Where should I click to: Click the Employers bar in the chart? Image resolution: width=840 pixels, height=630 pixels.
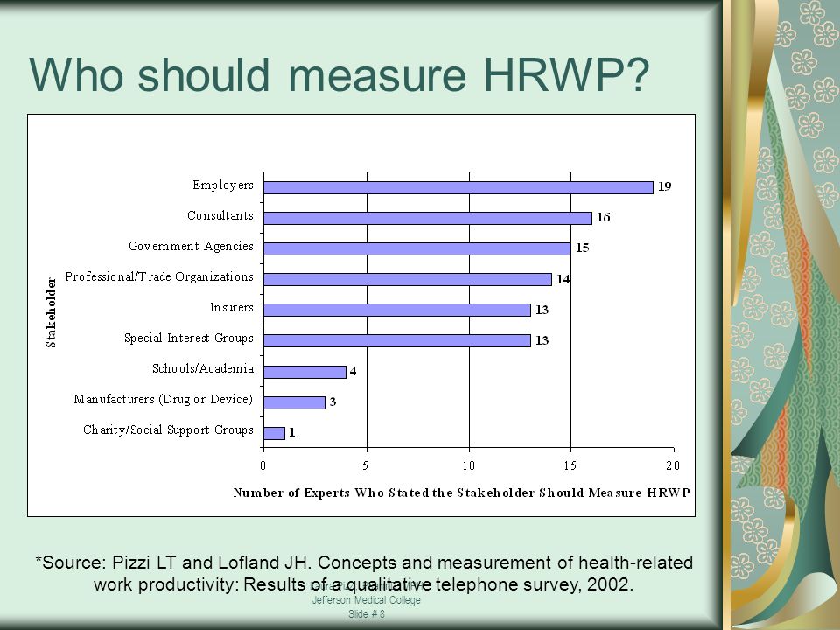(x=458, y=187)
